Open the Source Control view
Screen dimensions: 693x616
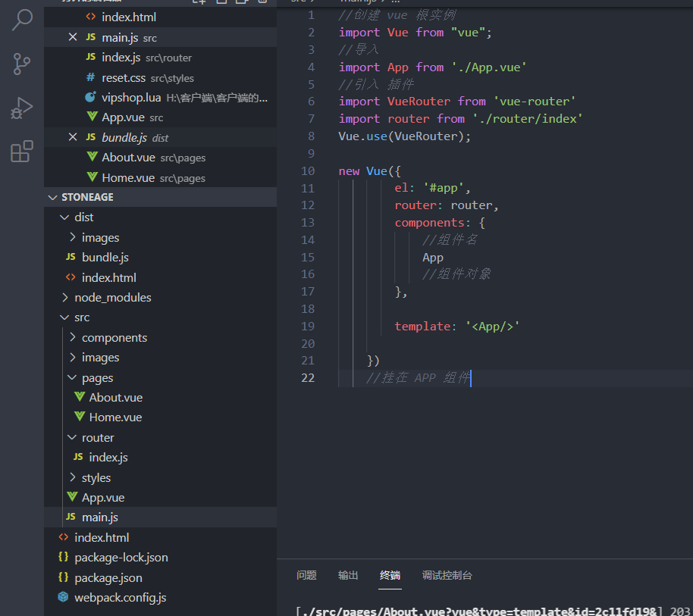point(22,64)
